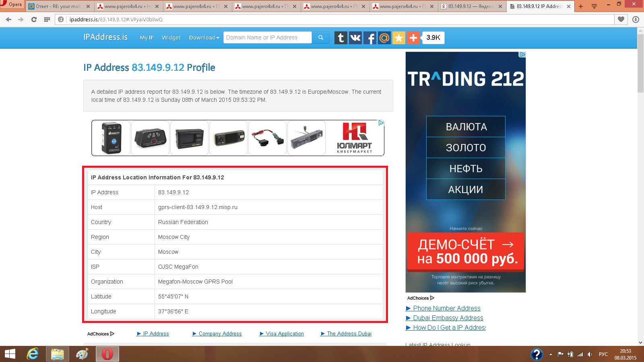The width and height of the screenshot is (644, 362).
Task: Open the 'Widget' navigation link
Action: (171, 37)
